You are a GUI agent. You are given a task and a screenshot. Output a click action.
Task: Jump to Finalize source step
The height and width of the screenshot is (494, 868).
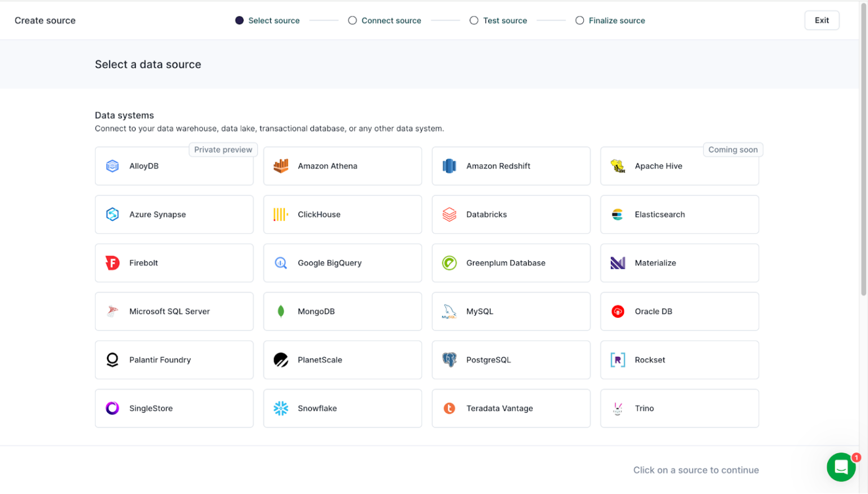pos(610,20)
